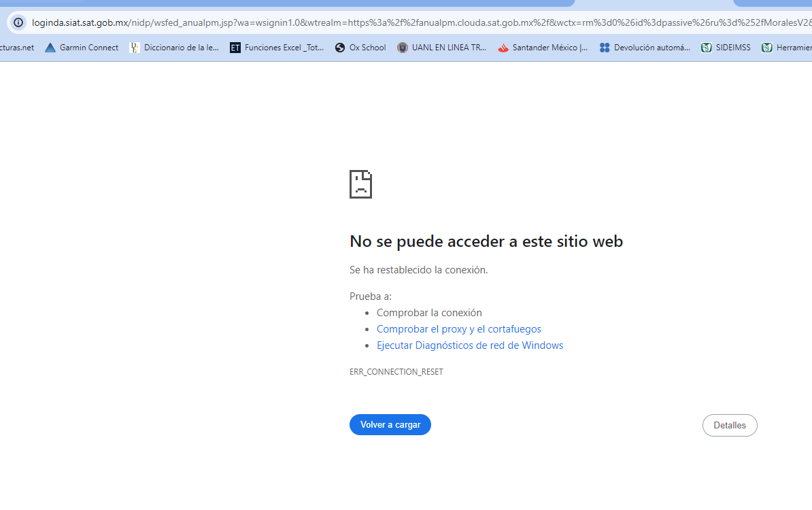Click the text Se ha restablecido la conexión

418,270
